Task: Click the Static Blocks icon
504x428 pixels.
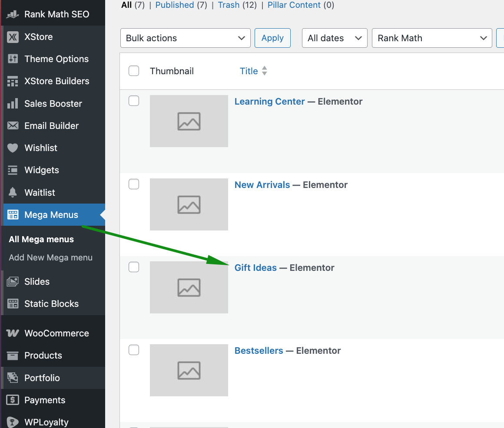Action: (x=13, y=304)
